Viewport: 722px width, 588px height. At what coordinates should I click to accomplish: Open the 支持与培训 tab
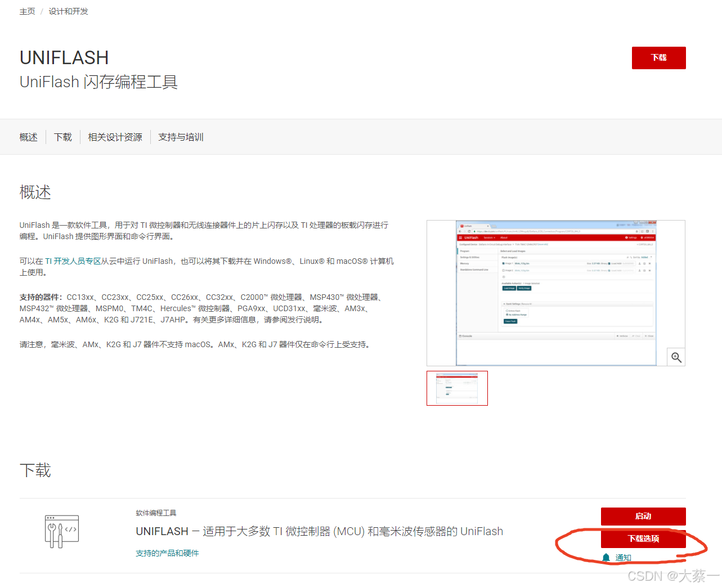pos(180,137)
